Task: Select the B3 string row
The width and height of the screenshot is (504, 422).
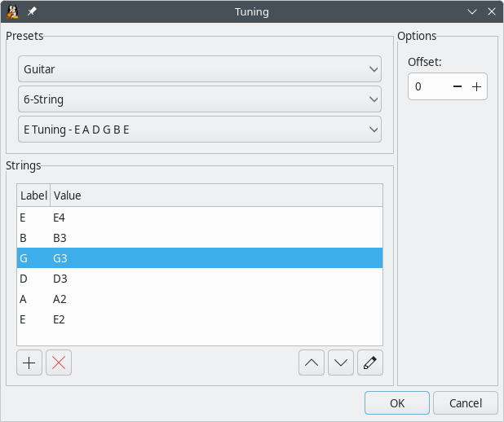Action: 200,238
